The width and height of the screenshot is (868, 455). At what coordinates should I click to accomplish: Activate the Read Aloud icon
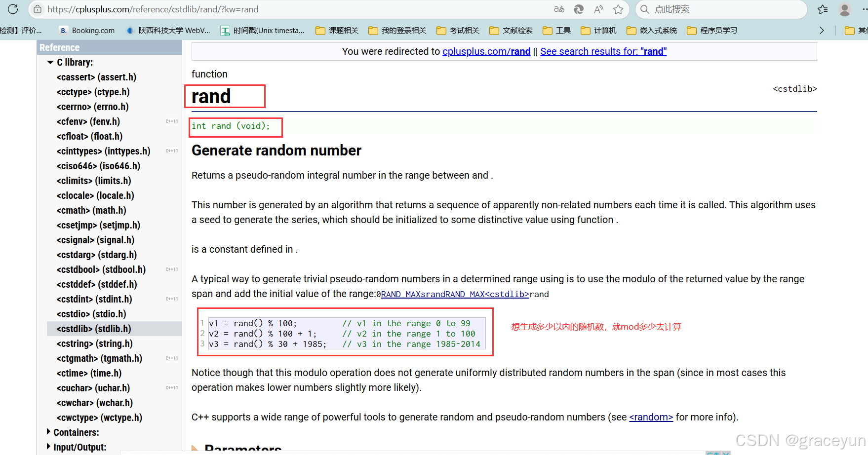click(598, 9)
